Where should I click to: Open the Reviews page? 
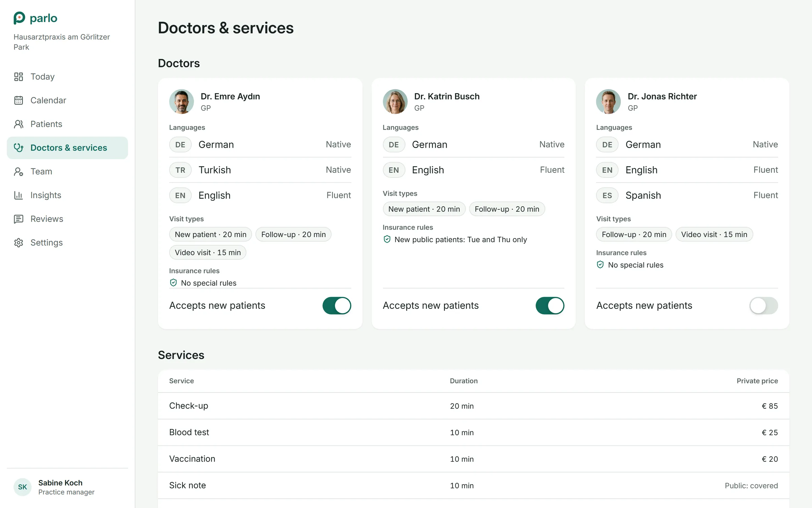click(x=67, y=219)
